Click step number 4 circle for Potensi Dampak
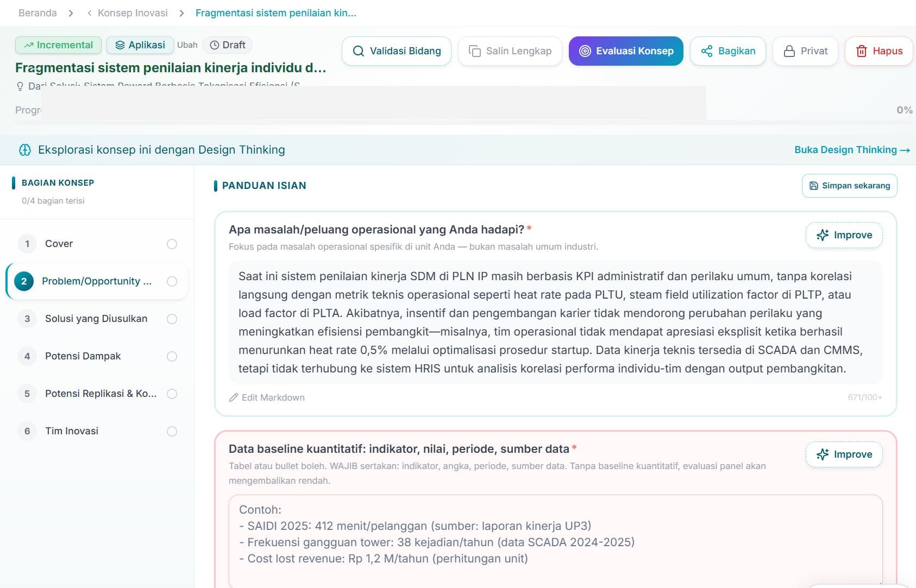 [27, 356]
